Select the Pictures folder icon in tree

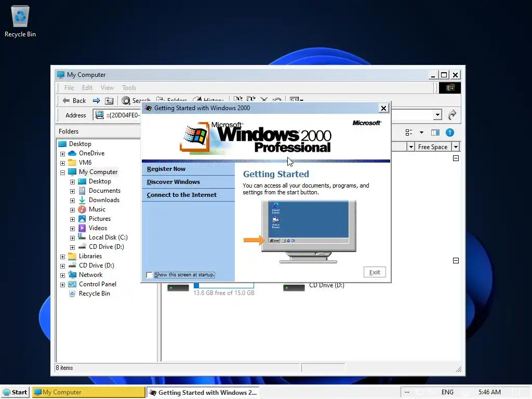point(82,219)
